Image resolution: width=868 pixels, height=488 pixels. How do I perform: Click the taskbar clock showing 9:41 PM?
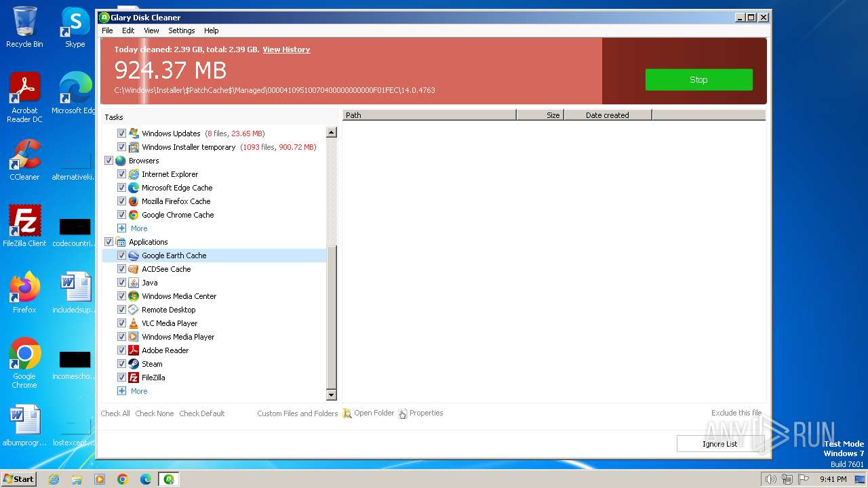point(833,479)
